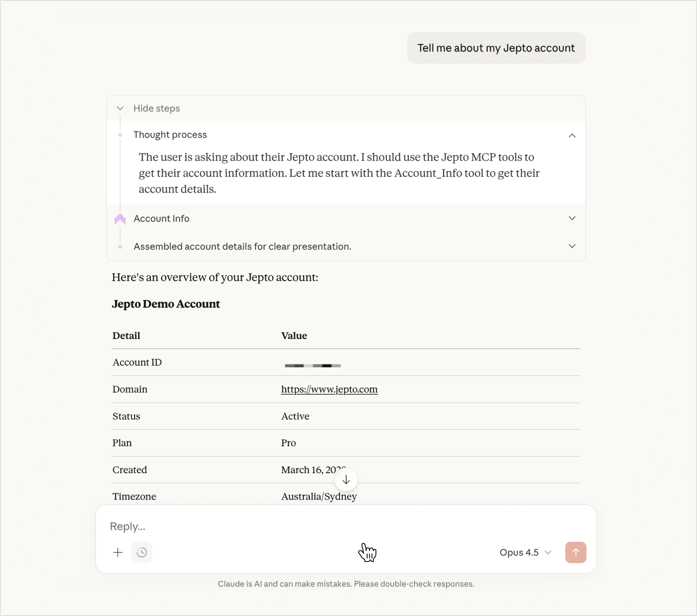Click the thought process paragraph text
The image size is (697, 616).
[339, 173]
